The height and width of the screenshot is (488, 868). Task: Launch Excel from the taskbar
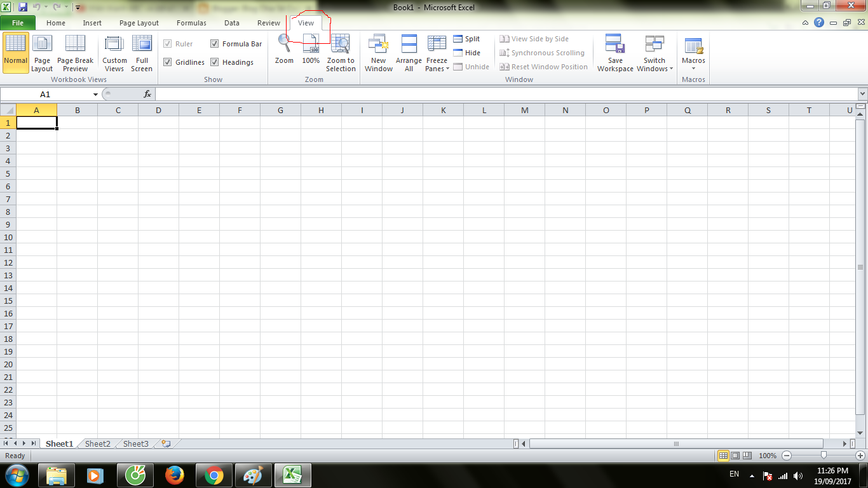point(293,475)
